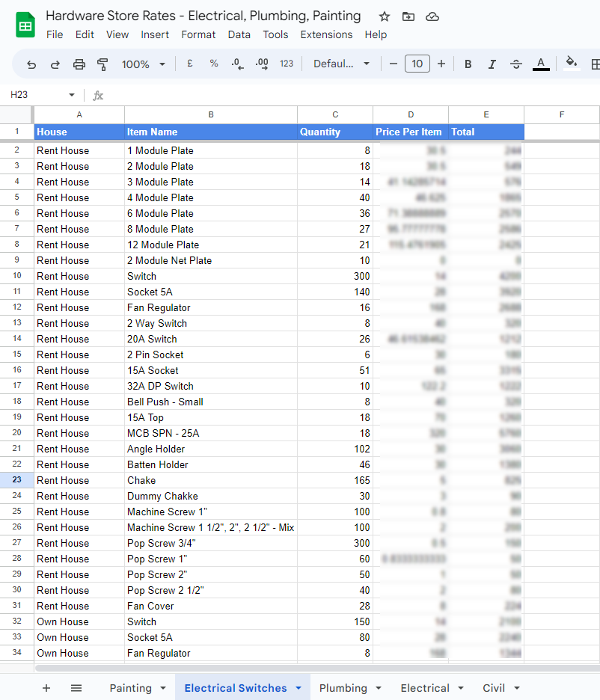Image resolution: width=600 pixels, height=700 pixels.
Task: Decrease decimal places button
Action: pos(237,64)
